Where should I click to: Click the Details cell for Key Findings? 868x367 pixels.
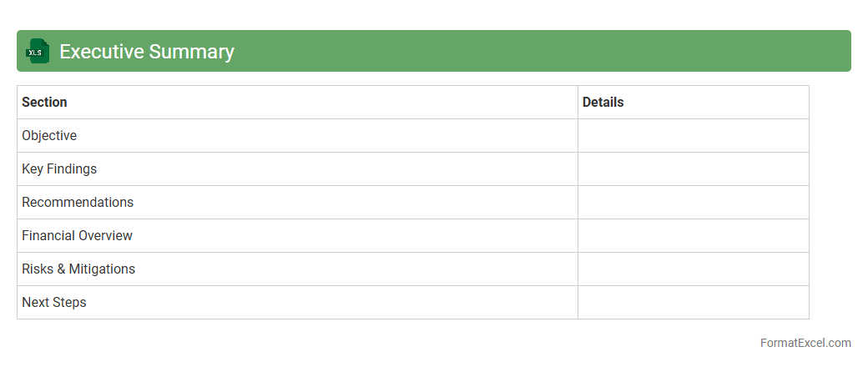693,169
